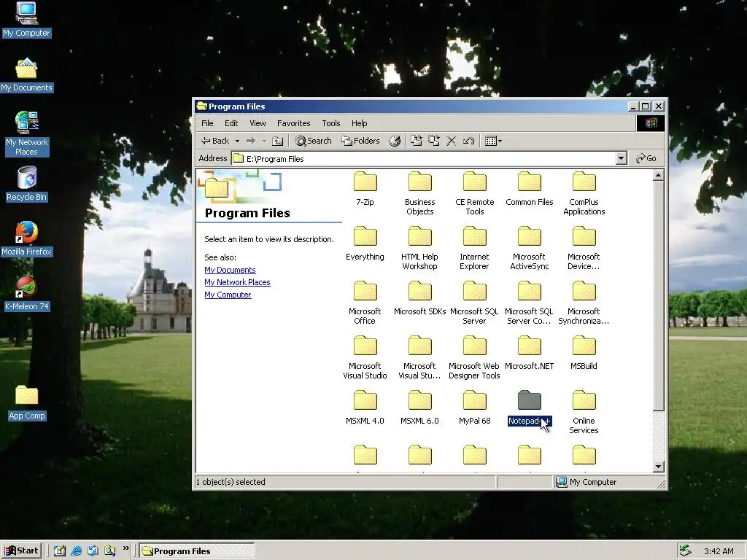This screenshot has width=747, height=560.
Task: Select the HTML Help Workshop folder
Action: point(419,249)
